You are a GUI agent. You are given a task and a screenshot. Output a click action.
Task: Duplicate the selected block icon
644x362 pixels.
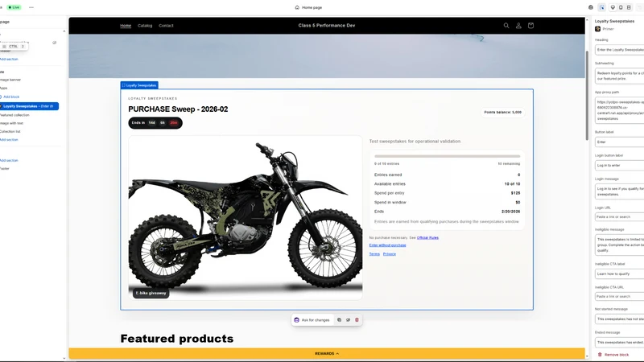[339, 319]
